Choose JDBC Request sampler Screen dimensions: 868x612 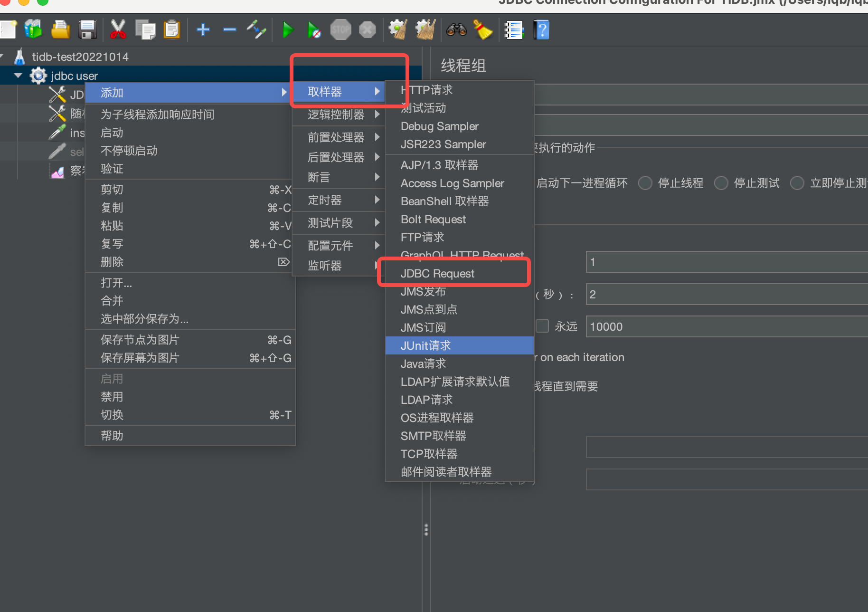pyautogui.click(x=460, y=274)
